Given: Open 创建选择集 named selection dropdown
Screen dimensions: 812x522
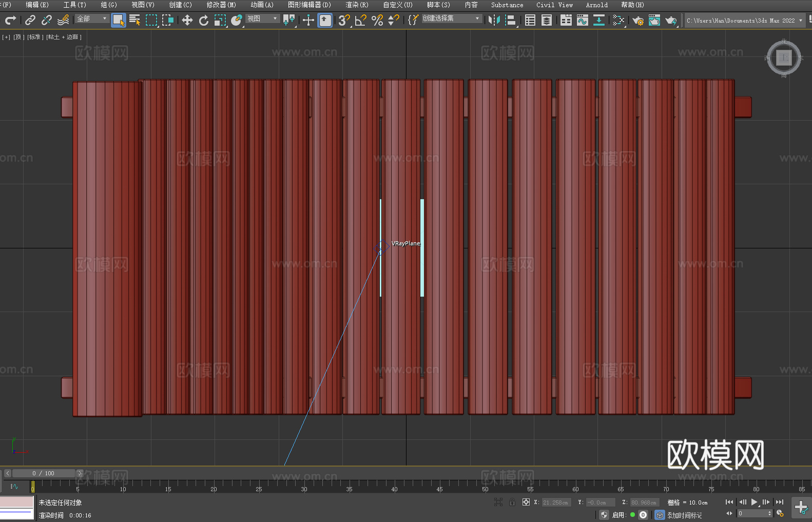Looking at the screenshot, I should [x=452, y=18].
